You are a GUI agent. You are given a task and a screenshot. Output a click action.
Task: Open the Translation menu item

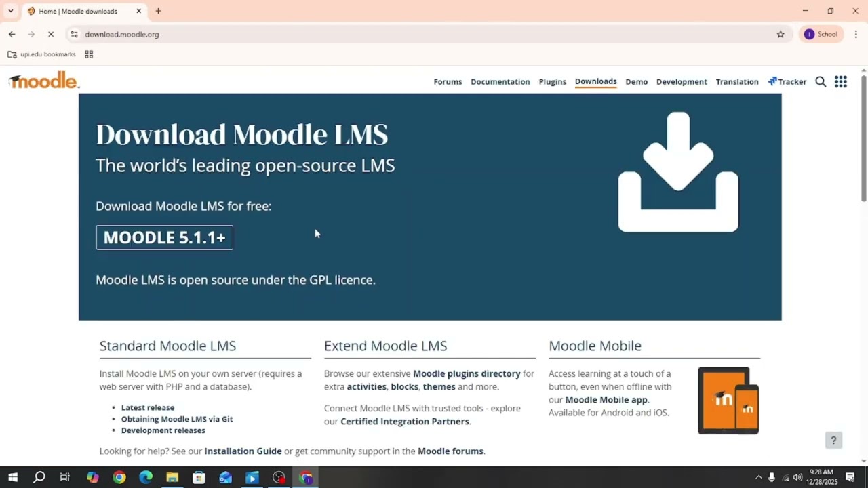pos(737,81)
